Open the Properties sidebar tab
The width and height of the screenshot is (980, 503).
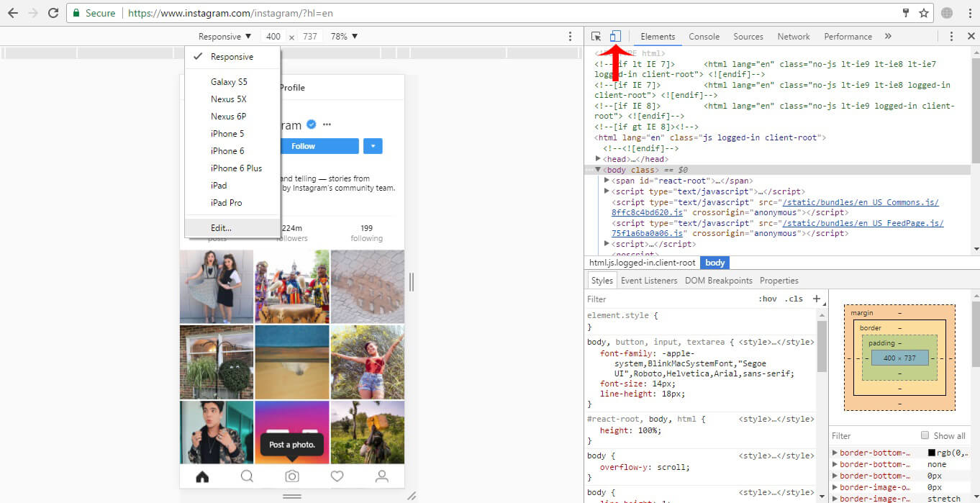pos(779,281)
